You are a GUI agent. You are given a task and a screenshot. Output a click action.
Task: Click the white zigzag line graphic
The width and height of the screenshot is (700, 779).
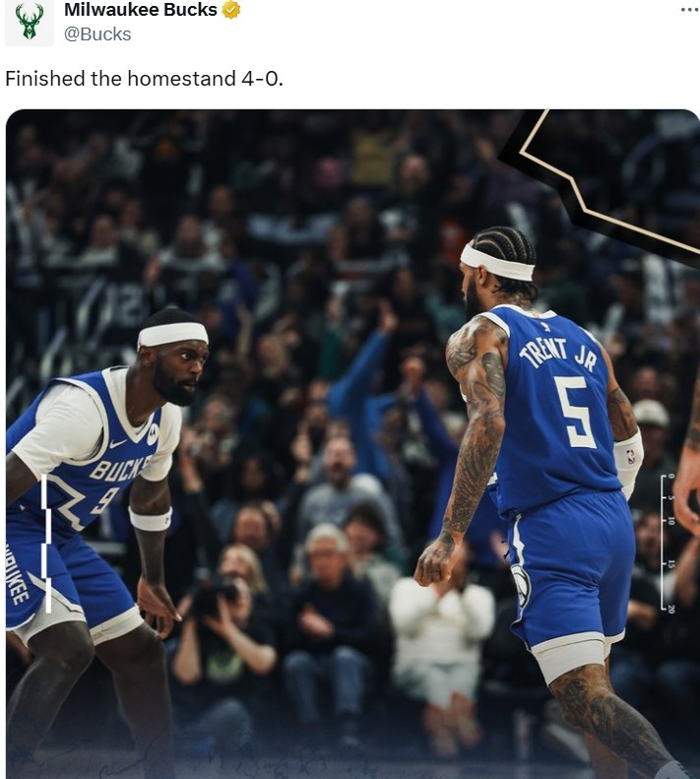46,543
